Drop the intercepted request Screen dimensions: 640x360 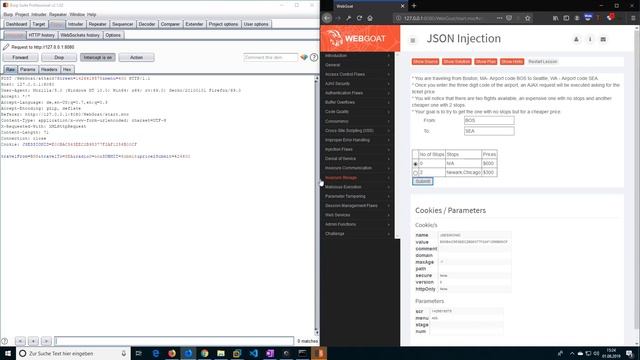click(59, 58)
